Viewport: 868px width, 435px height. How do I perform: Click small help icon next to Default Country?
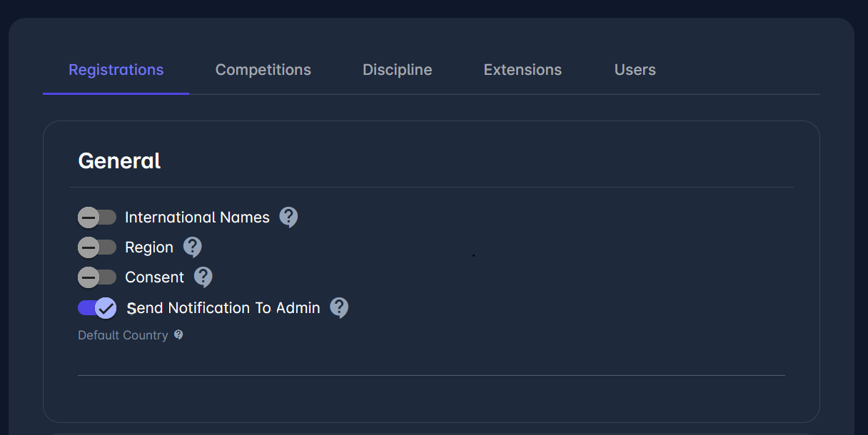click(178, 334)
